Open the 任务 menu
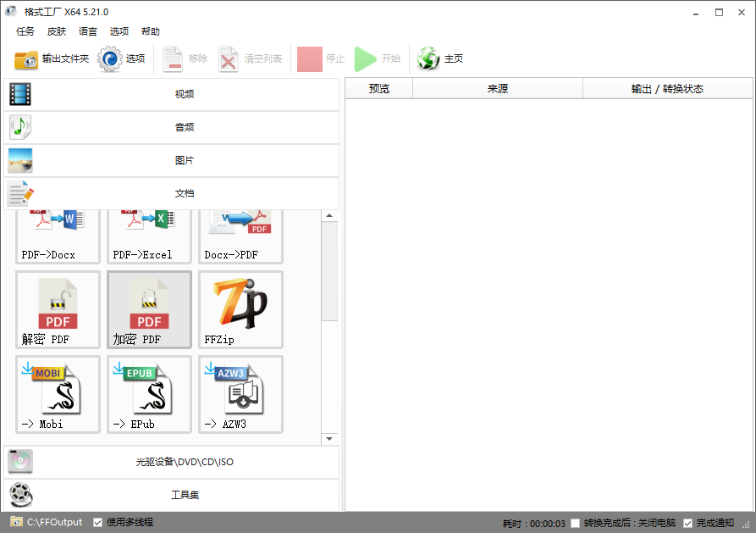756x533 pixels. 25,31
